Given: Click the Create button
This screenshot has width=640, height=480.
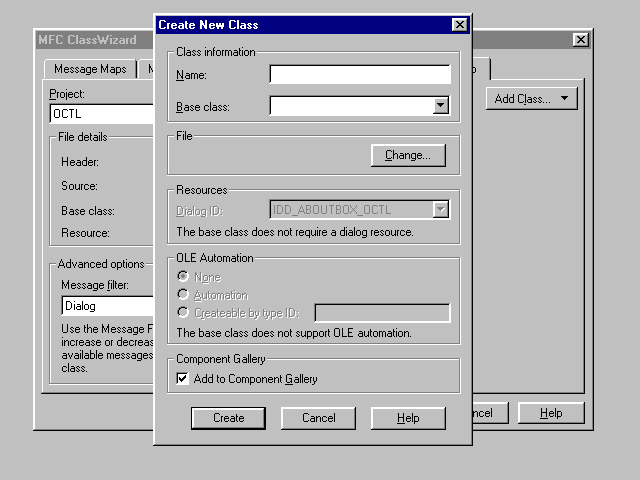Looking at the screenshot, I should click(228, 418).
